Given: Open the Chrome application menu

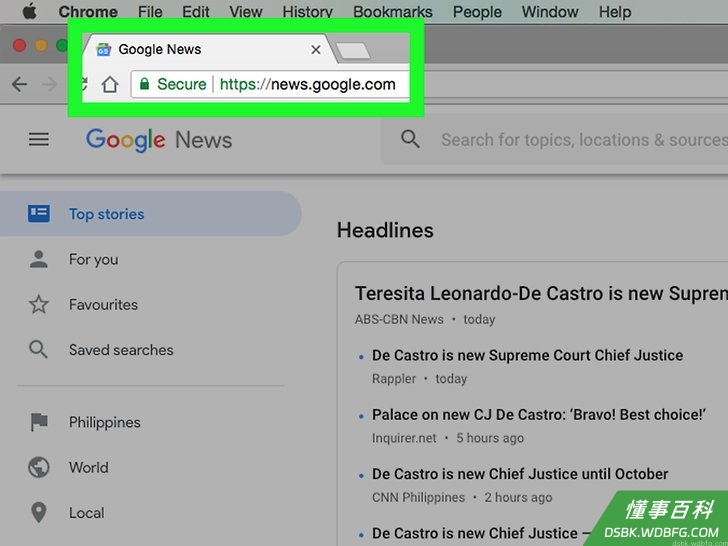Looking at the screenshot, I should 88,11.
